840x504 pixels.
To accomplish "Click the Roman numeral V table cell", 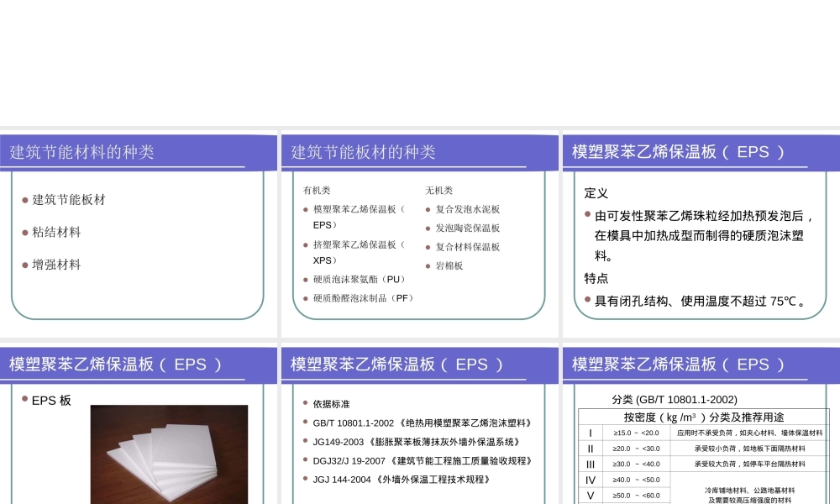I will pyautogui.click(x=591, y=496).
